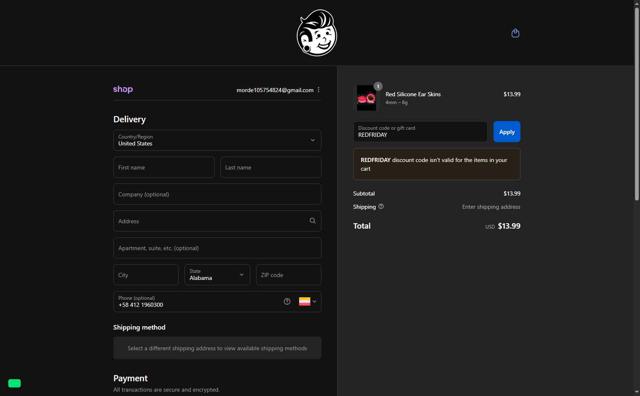Expand the Country/Region dropdown
This screenshot has width=640, height=396.
(217, 140)
